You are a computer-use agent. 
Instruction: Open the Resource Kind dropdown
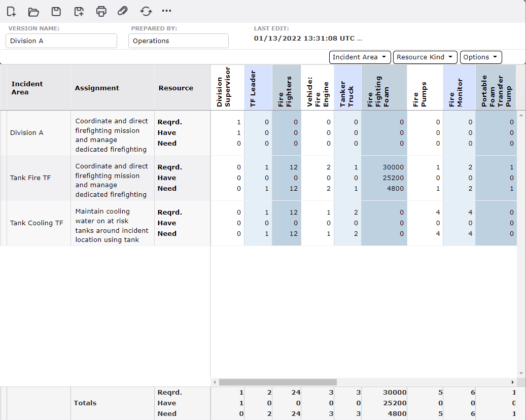click(425, 57)
